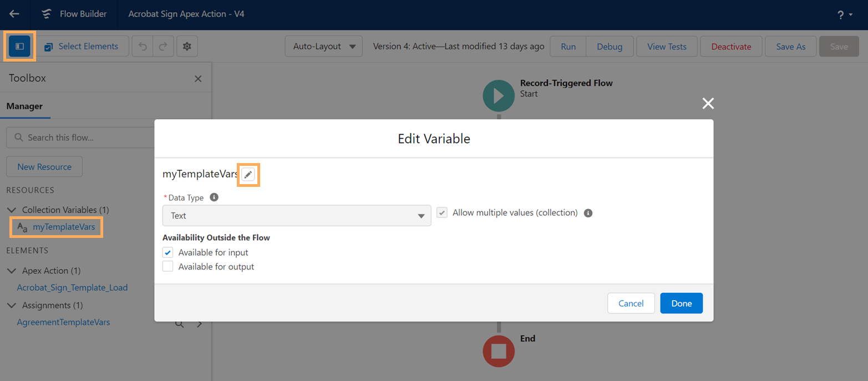Screen dimensions: 868x381
Task: Switch to the Manager tab
Action: click(25, 106)
